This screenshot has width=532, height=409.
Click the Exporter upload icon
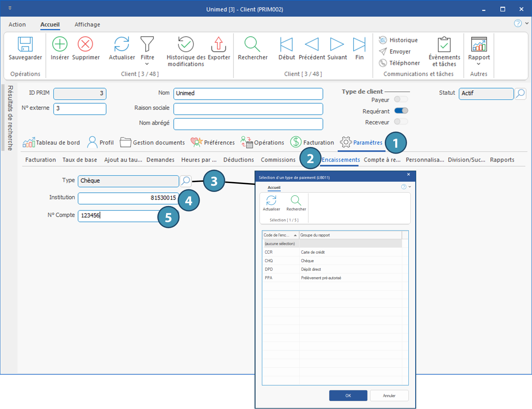point(219,45)
